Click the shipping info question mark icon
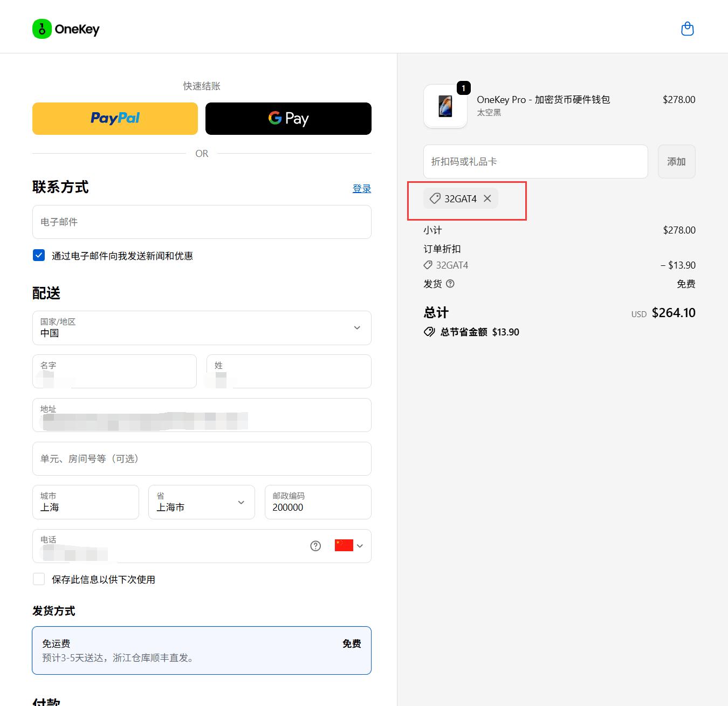Viewport: 728px width, 706px height. click(450, 284)
